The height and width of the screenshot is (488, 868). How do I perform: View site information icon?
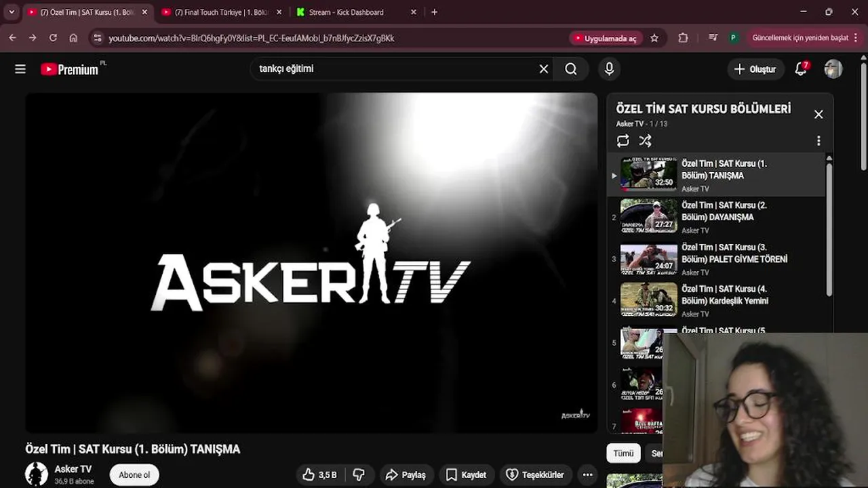(x=98, y=39)
